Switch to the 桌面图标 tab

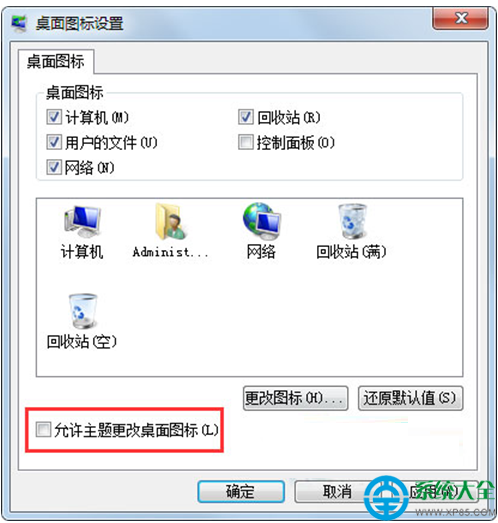(56, 62)
